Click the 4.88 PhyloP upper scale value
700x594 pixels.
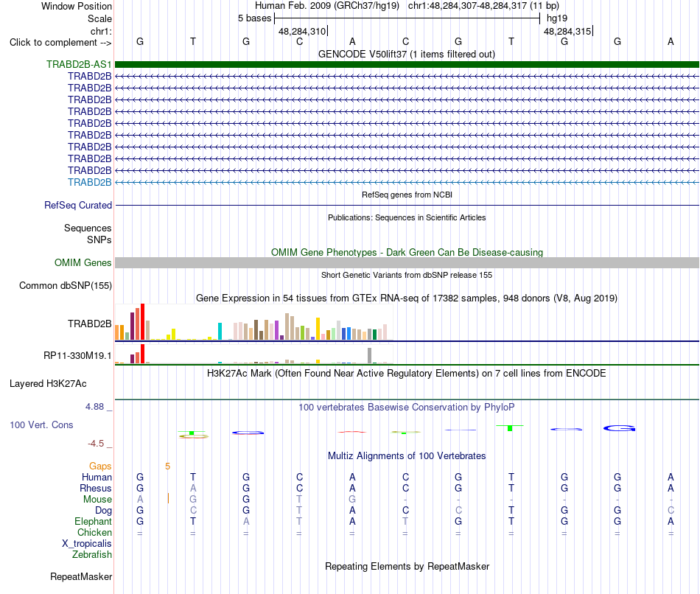pos(94,407)
